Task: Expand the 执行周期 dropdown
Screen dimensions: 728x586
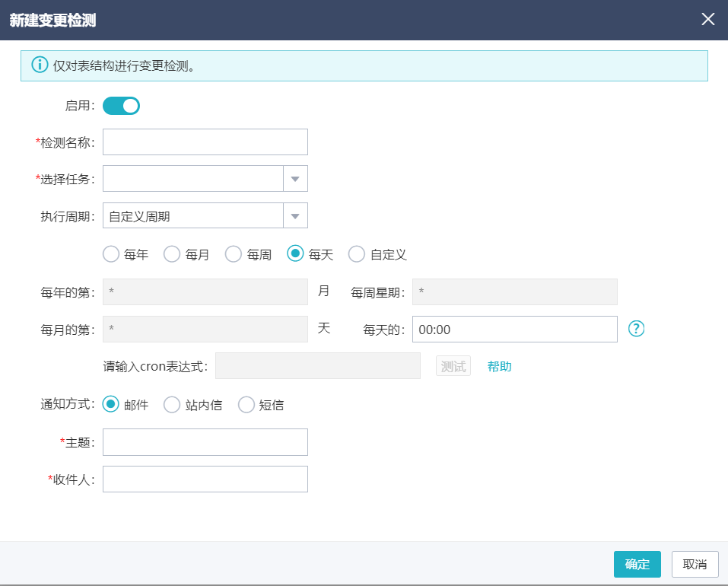Action: (x=295, y=216)
